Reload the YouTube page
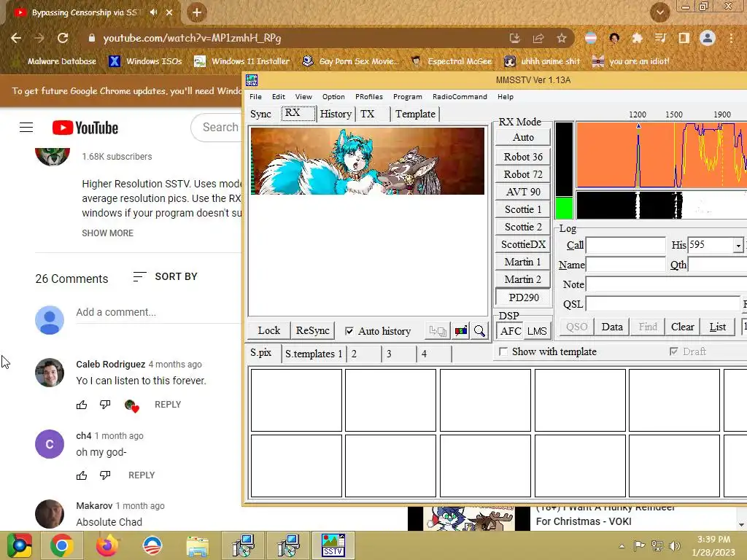 tap(63, 38)
